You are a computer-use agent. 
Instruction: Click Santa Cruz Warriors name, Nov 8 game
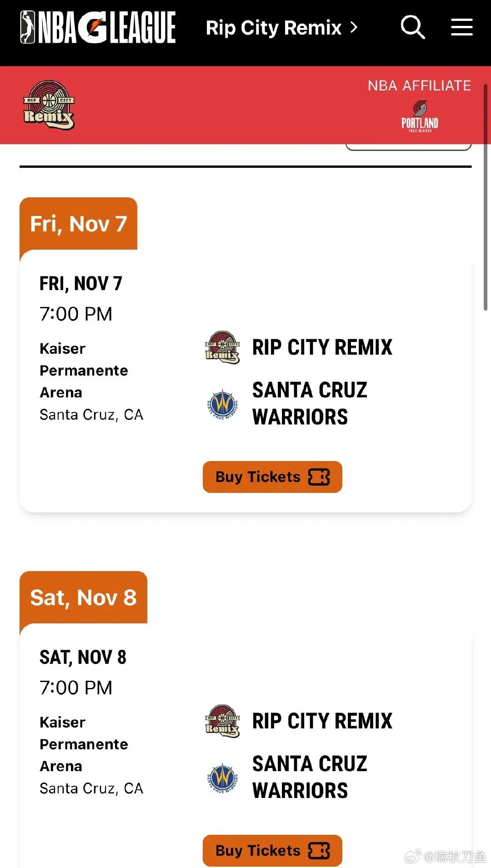point(310,777)
